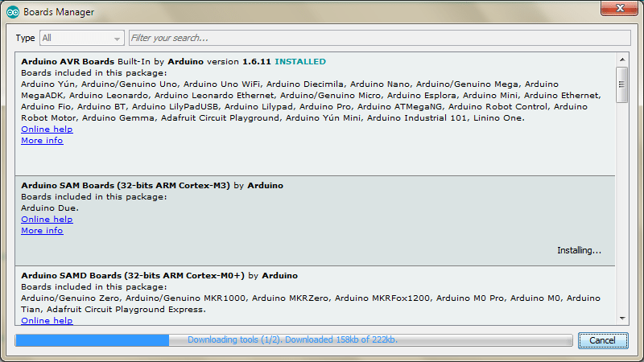
Task: Open Online help for Arduino SAMD Boards
Action: pyautogui.click(x=47, y=320)
